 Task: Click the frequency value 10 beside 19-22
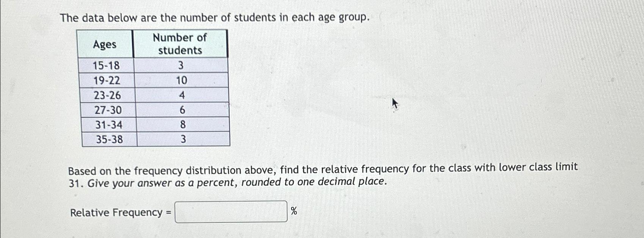pyautogui.click(x=182, y=81)
